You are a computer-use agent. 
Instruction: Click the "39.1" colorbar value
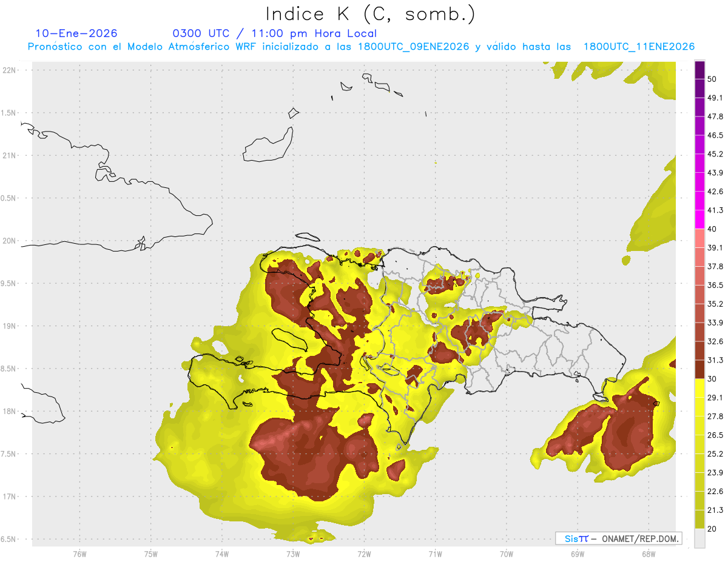click(x=715, y=247)
